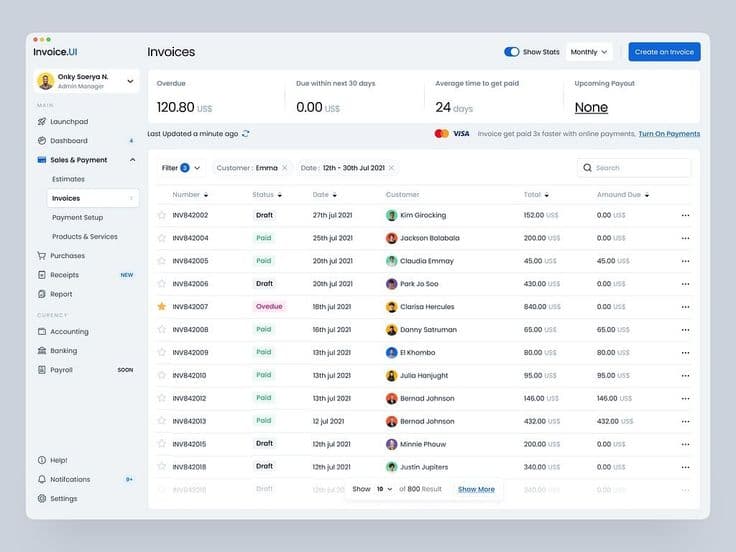The width and height of the screenshot is (736, 552).
Task: Star invoice INV842008
Action: (x=161, y=330)
